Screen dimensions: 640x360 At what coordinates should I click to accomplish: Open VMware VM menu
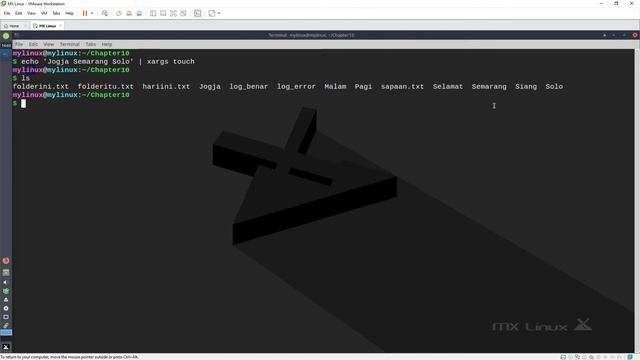[x=44, y=13]
